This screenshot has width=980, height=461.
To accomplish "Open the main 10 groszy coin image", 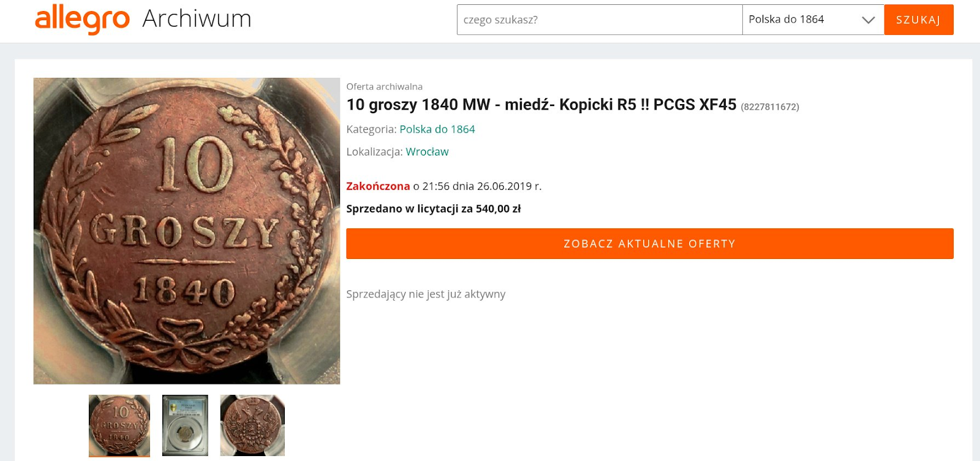I will (187, 231).
